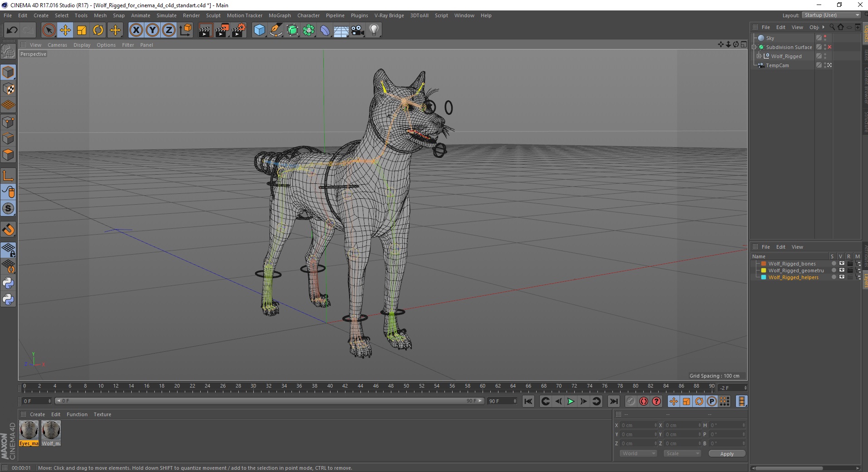Open the Simulate menu
Screen dimensions: 868x472
coord(167,15)
